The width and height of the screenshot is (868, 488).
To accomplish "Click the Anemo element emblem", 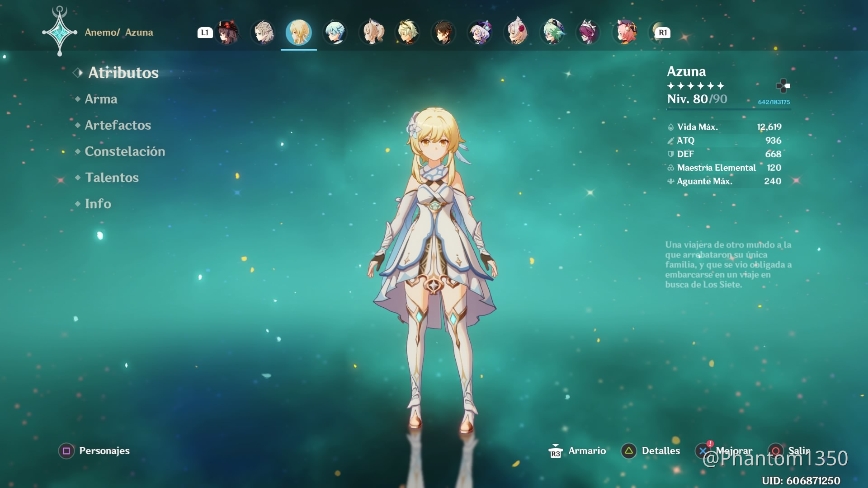I will point(60,31).
